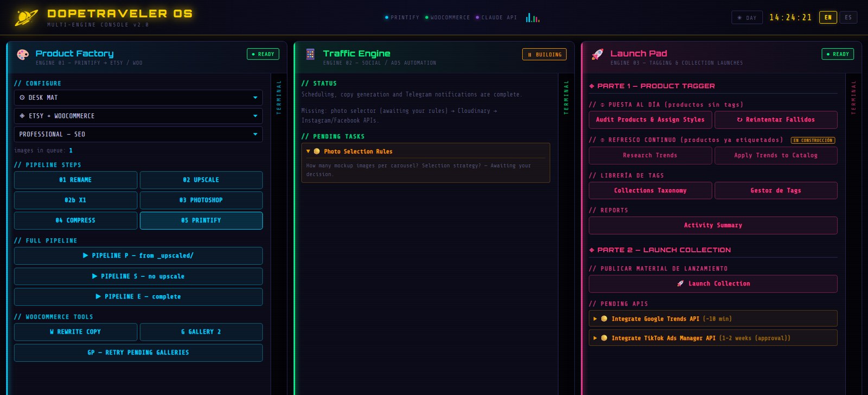Open the Etsy + WooCommerce dropdown
Screen dimensions: 868x395
[x=138, y=116]
